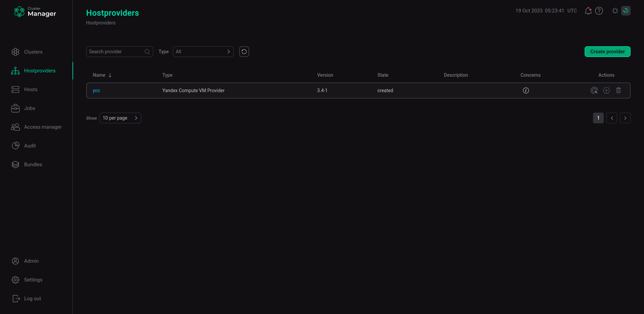Switch to light theme with the sun icon
The width and height of the screenshot is (644, 314).
(615, 11)
